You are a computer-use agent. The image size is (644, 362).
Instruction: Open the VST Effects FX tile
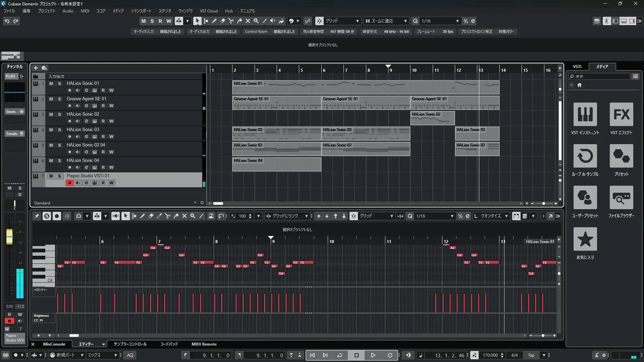coord(621,114)
